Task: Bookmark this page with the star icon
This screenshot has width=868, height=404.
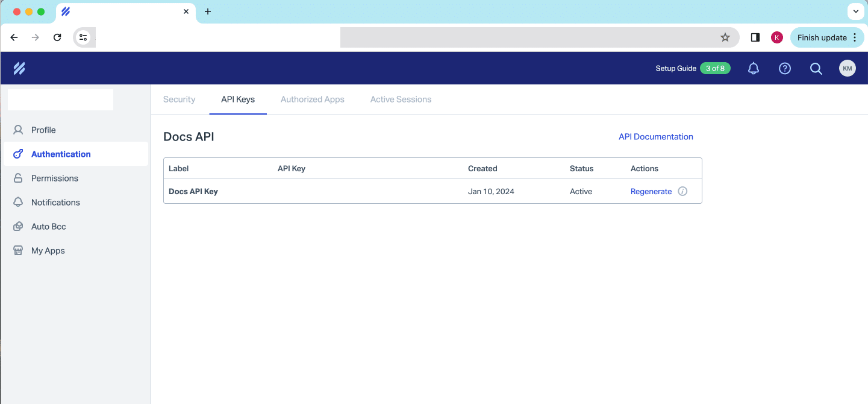Action: click(725, 37)
